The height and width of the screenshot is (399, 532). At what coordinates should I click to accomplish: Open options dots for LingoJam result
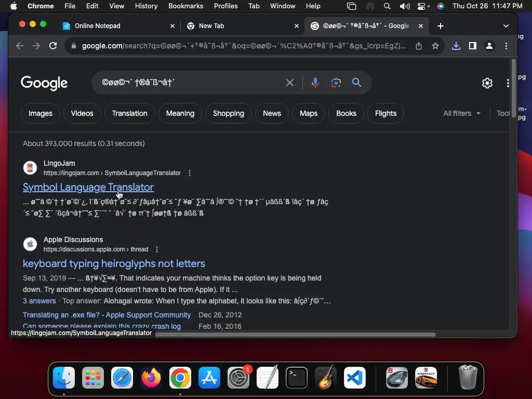point(190,173)
